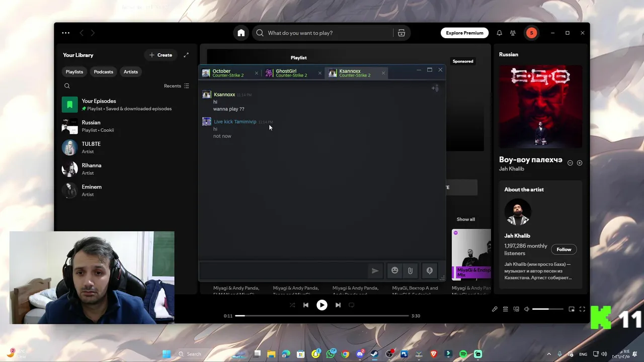Open Connect to a device
The height and width of the screenshot is (362, 644).
tap(516, 309)
